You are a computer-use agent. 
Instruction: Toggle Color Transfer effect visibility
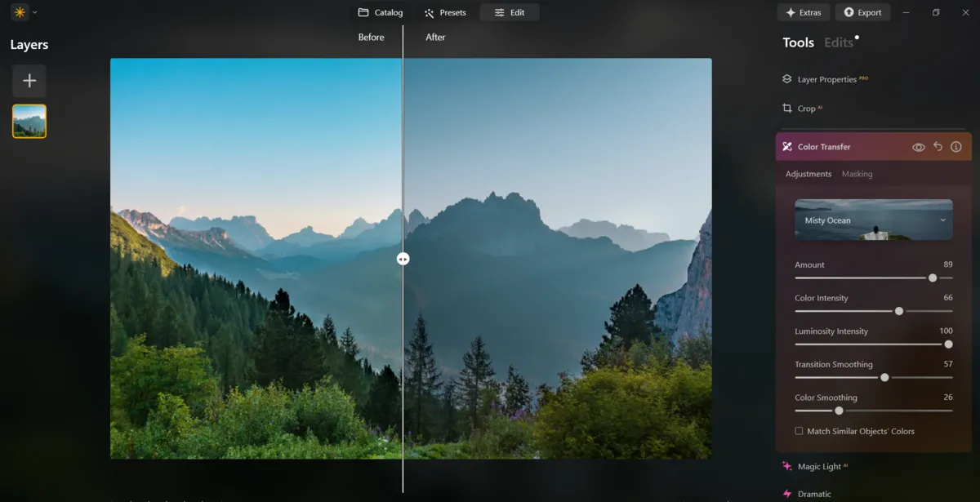point(920,146)
